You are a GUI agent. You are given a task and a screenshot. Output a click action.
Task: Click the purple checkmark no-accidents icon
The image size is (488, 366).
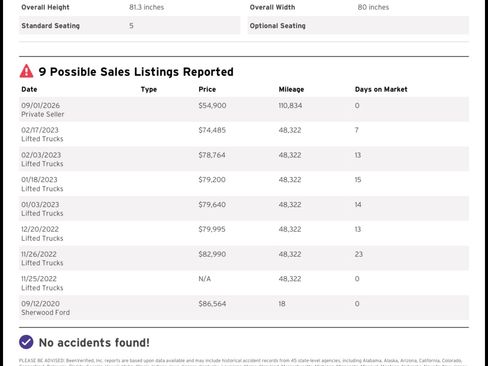point(26,342)
